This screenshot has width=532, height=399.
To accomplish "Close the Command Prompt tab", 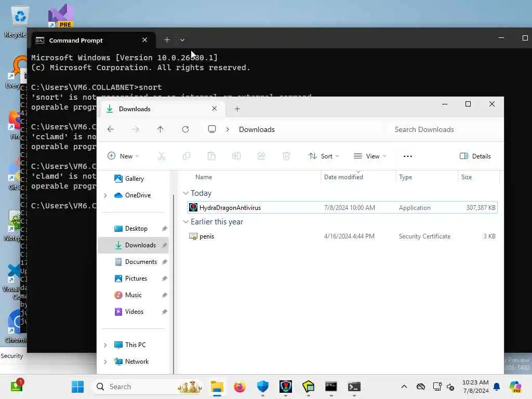I will pos(144,40).
